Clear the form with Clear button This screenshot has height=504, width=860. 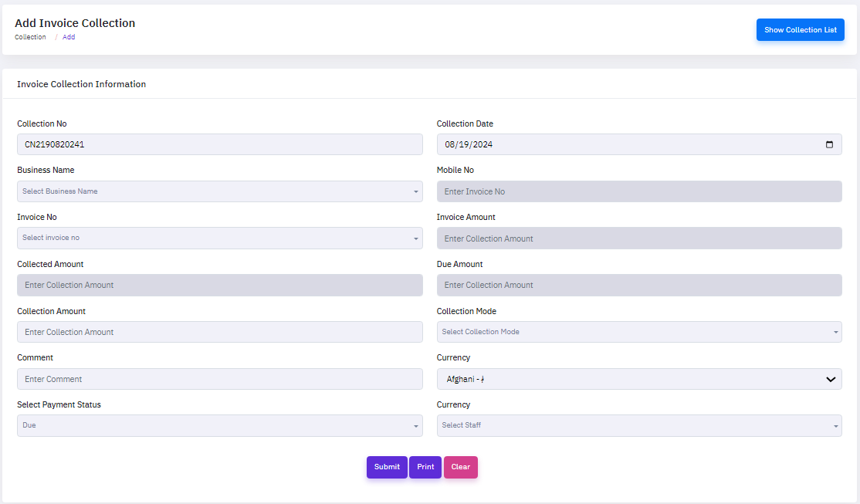[x=461, y=467]
